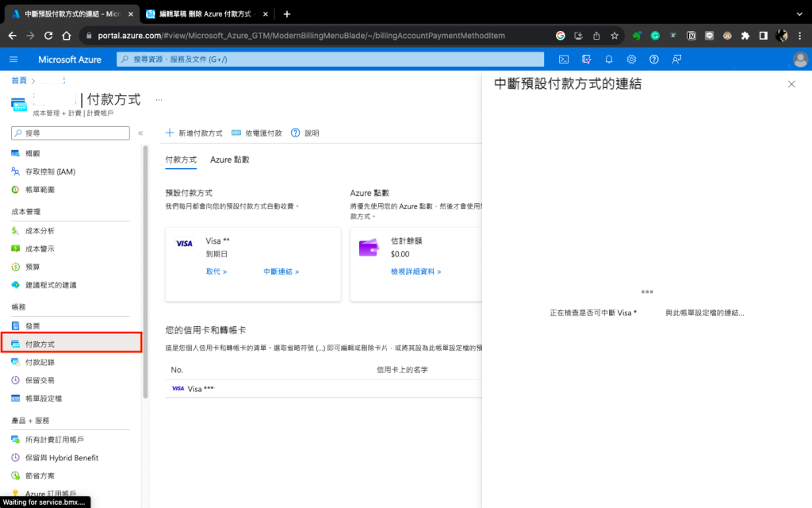Screen dimensions: 812x508
Task: Open the Azure portal hamburger menu
Action: 13,59
